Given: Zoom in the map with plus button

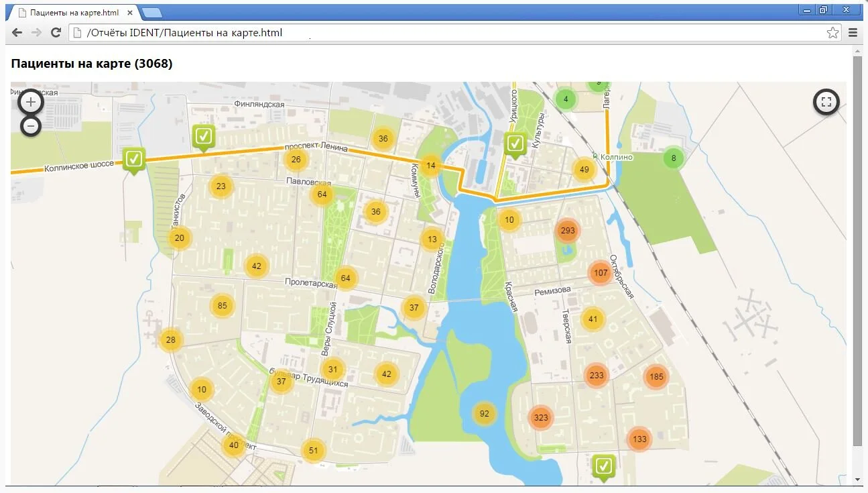Looking at the screenshot, I should (x=31, y=103).
